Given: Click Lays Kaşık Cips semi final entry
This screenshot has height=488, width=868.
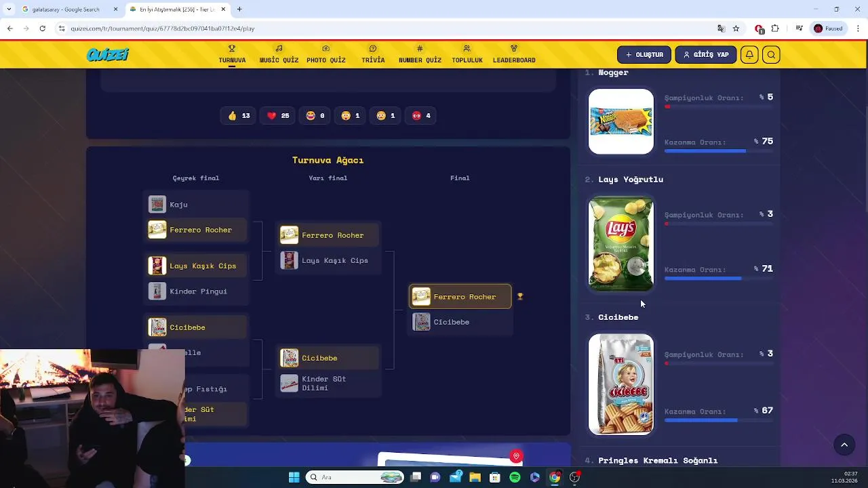Looking at the screenshot, I should click(x=329, y=260).
